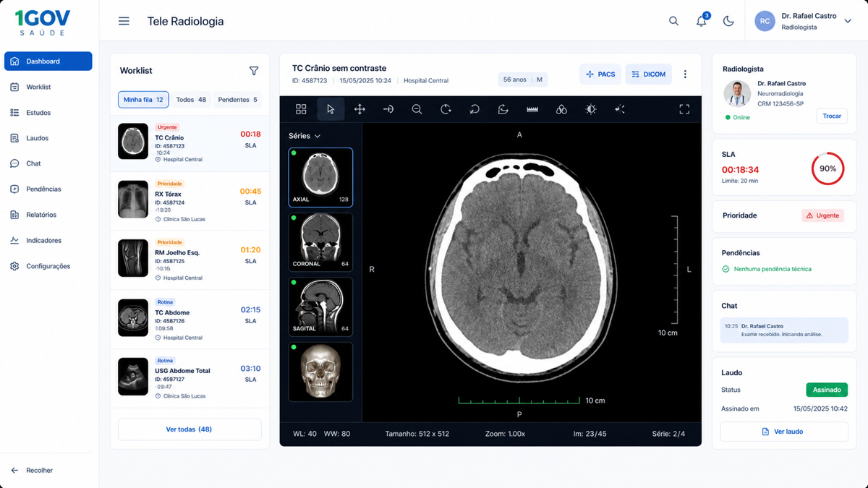
Task: Open the TC Crânio worklist entry thumbnail
Action: pos(133,142)
